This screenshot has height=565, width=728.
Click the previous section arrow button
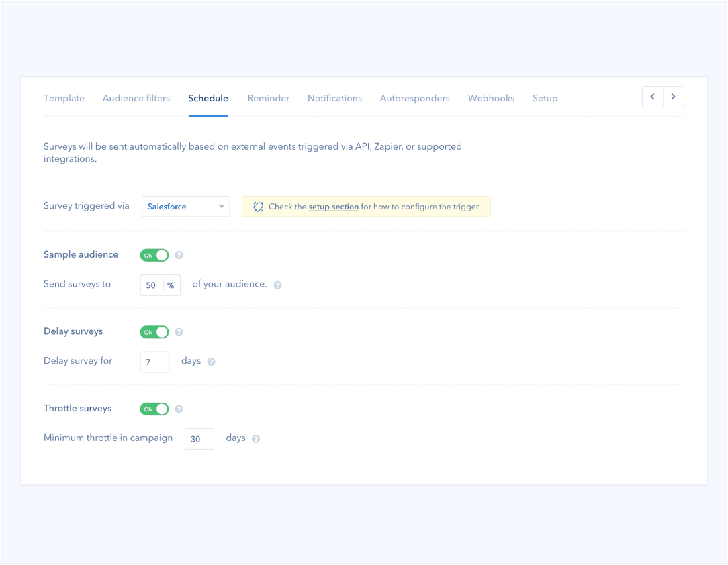pos(653,97)
